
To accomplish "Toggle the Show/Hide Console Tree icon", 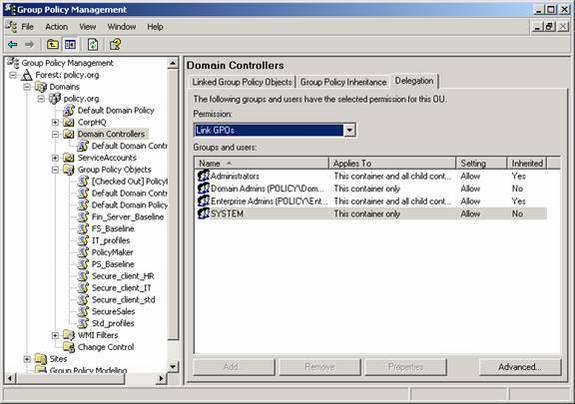I will click(70, 45).
